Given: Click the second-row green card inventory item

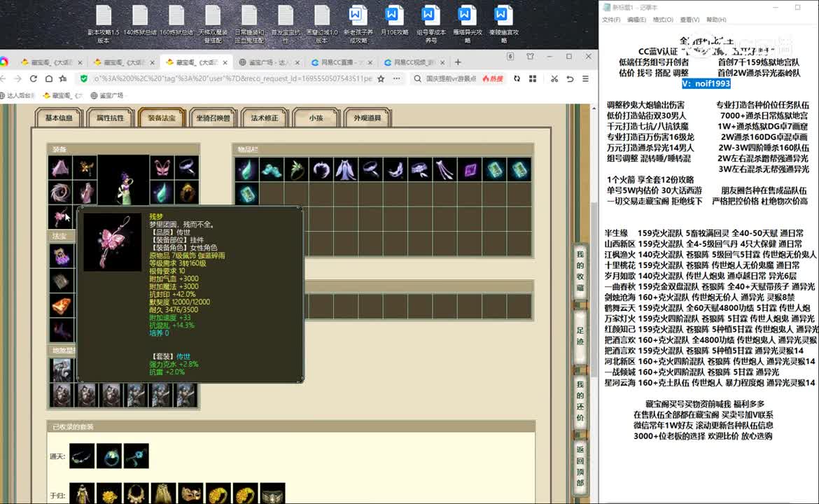Looking at the screenshot, I should tap(246, 194).
